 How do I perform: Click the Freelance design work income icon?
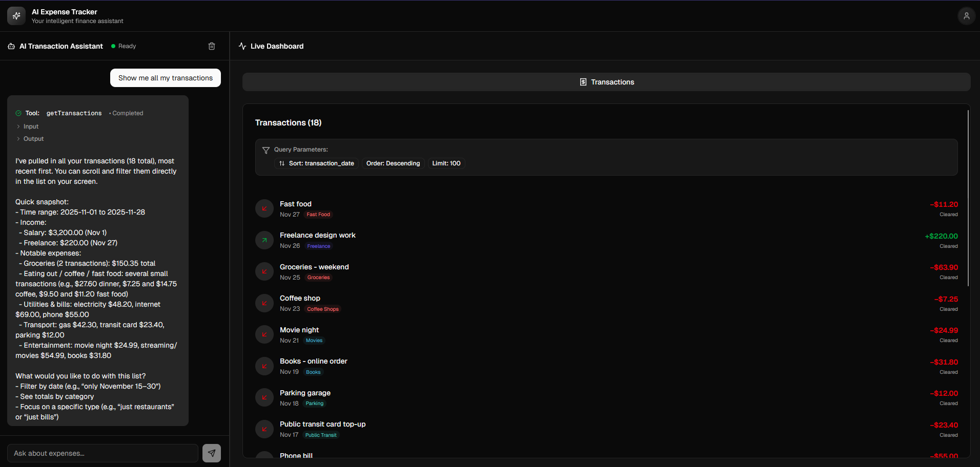[x=264, y=240]
